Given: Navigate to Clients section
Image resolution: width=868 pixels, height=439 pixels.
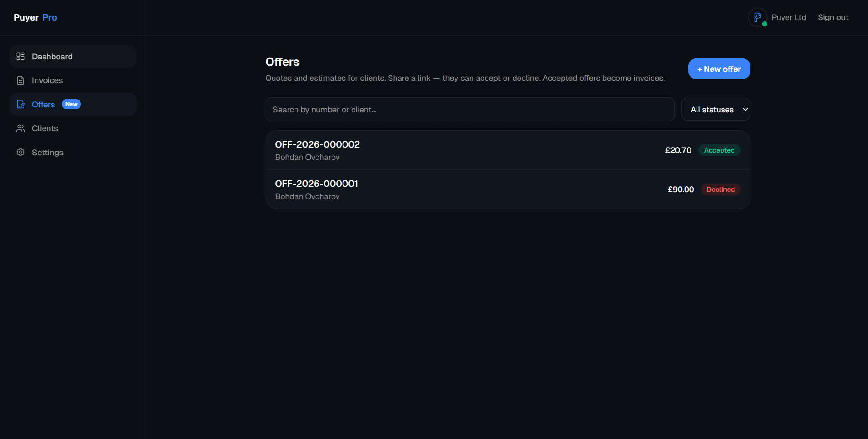Looking at the screenshot, I should pyautogui.click(x=45, y=128).
